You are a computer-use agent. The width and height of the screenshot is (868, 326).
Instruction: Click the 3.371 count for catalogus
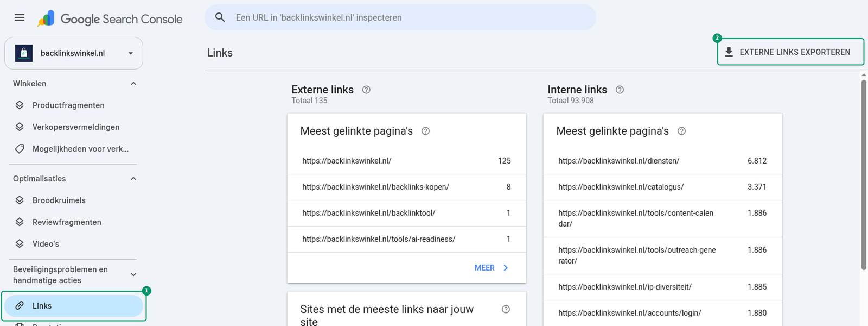[757, 187]
